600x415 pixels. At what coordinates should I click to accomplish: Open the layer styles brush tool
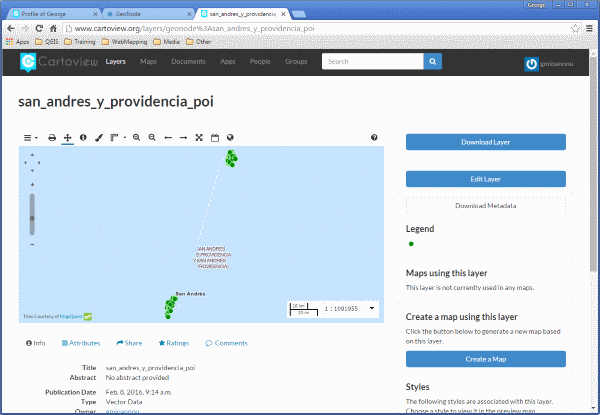(x=99, y=138)
